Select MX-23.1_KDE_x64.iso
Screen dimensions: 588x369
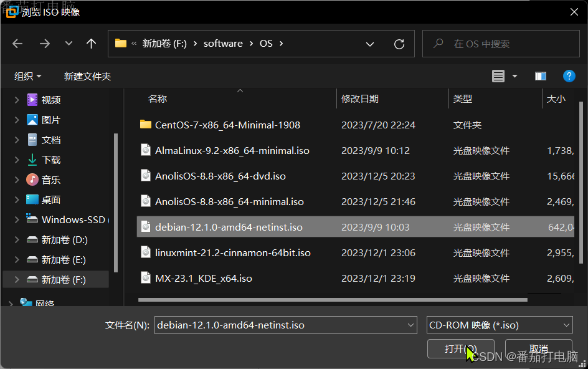tap(204, 278)
